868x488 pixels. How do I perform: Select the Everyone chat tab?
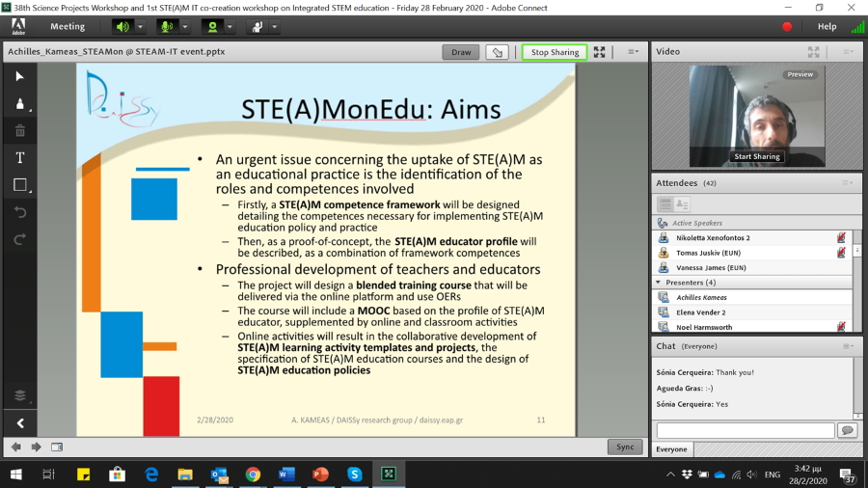point(672,449)
